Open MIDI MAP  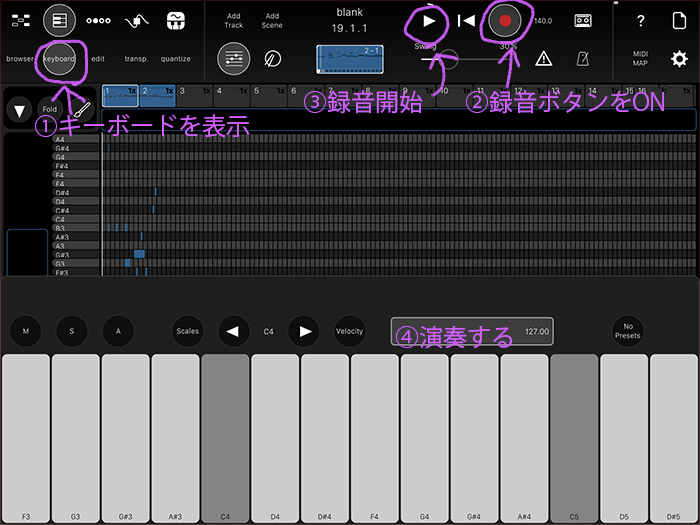(x=640, y=58)
